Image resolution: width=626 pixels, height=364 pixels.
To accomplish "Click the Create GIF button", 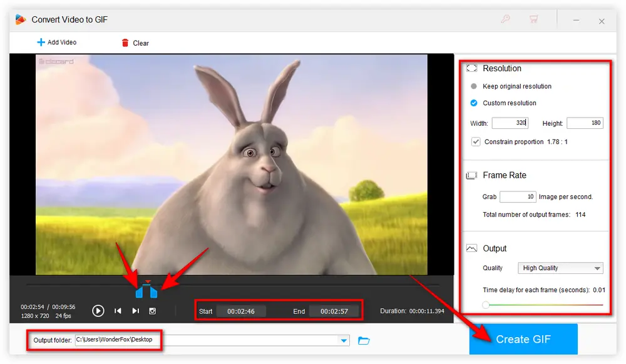I will (523, 339).
